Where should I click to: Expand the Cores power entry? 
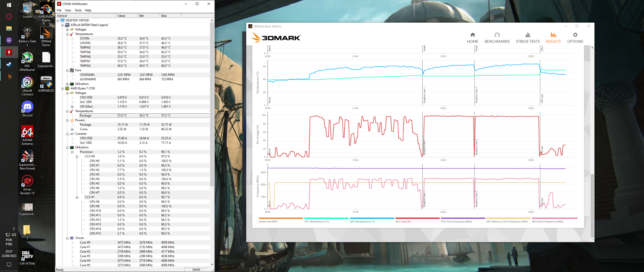[72, 129]
